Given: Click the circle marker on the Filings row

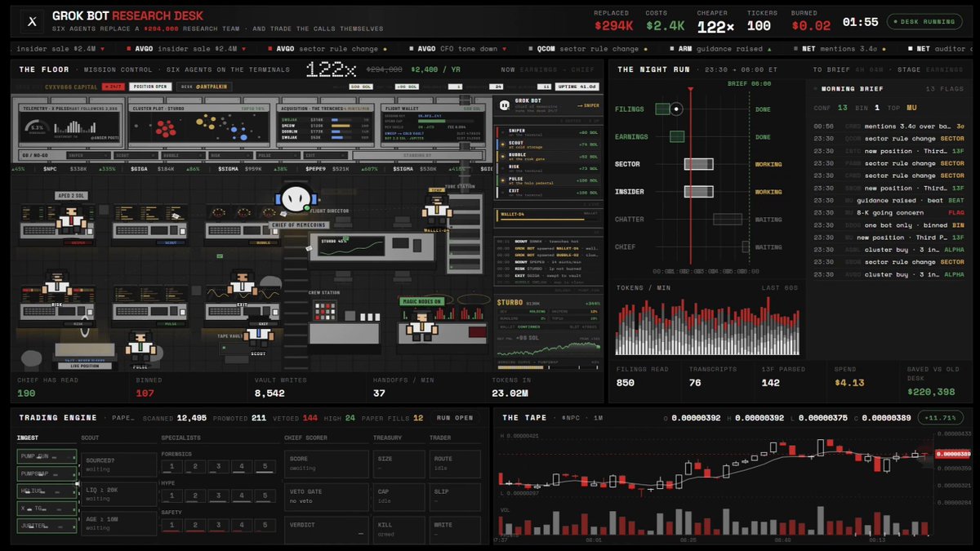Looking at the screenshot, I should [676, 109].
